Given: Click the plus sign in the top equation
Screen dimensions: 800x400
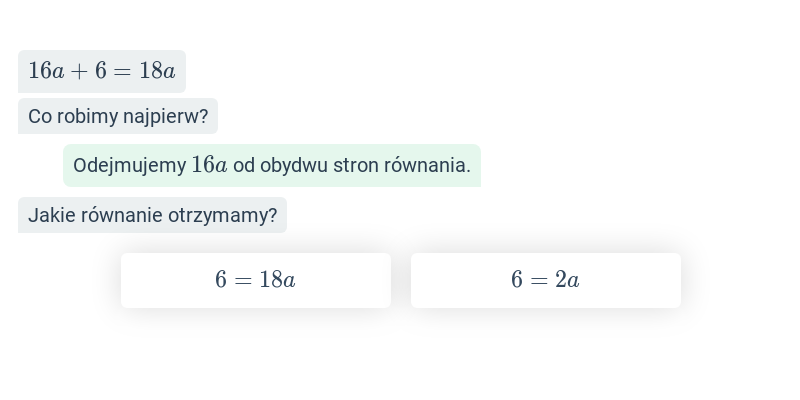Looking at the screenshot, I should tap(80, 71).
